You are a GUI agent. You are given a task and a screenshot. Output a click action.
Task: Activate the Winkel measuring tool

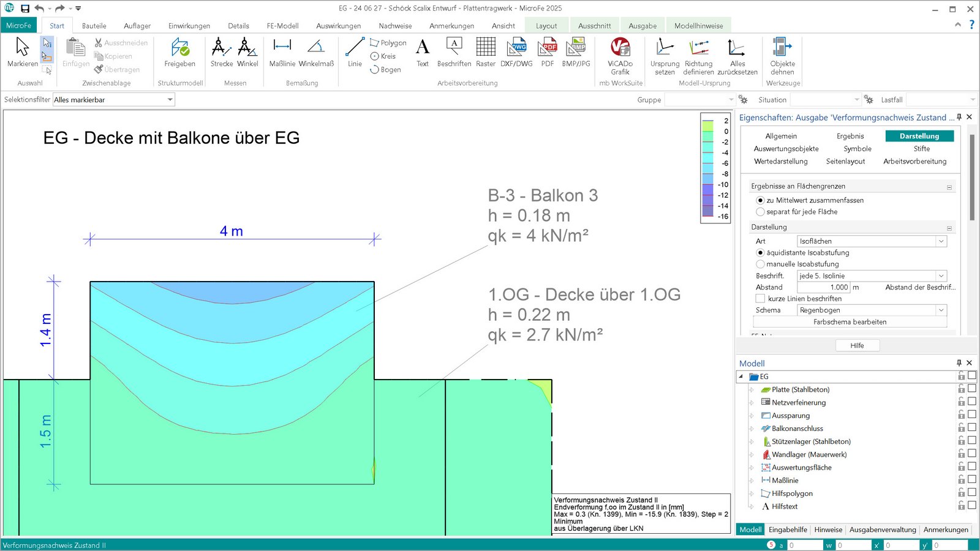[x=247, y=52]
